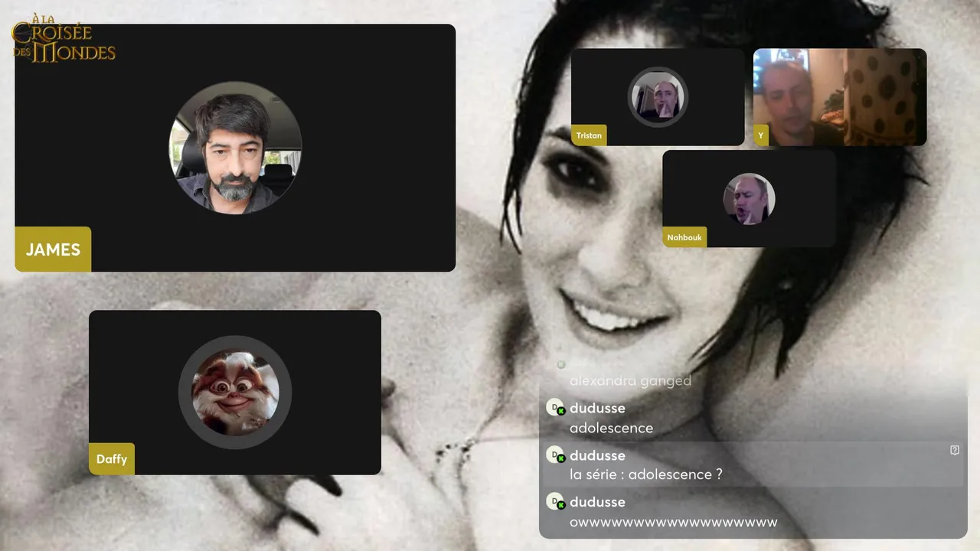Click the Y name label

(761, 135)
